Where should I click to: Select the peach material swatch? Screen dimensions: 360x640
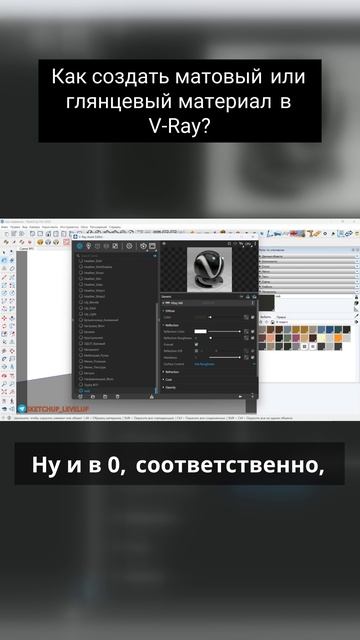271,338
